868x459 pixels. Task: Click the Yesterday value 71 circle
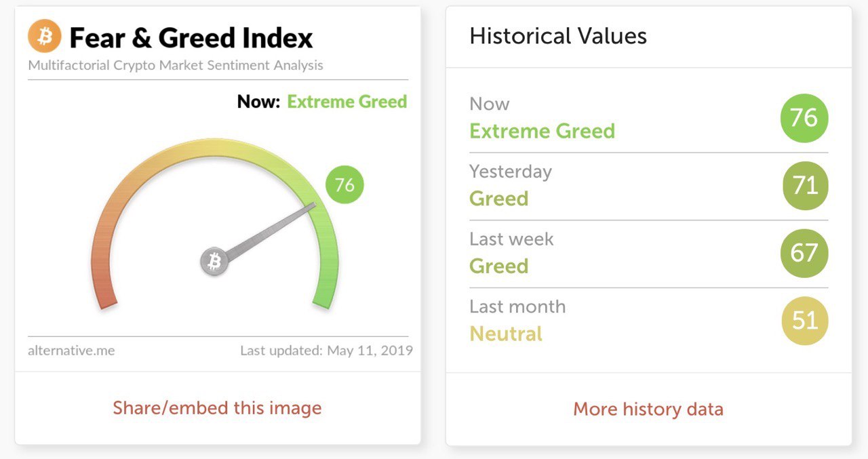[804, 185]
